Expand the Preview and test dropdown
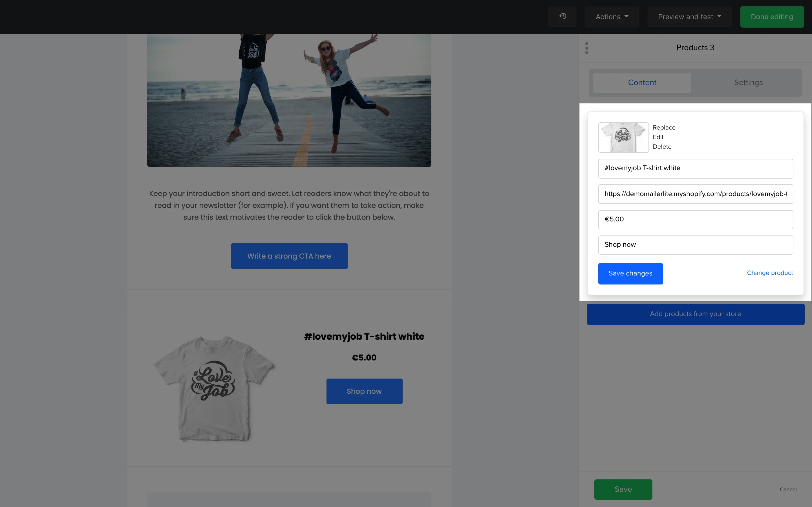This screenshot has width=812, height=507. [689, 17]
